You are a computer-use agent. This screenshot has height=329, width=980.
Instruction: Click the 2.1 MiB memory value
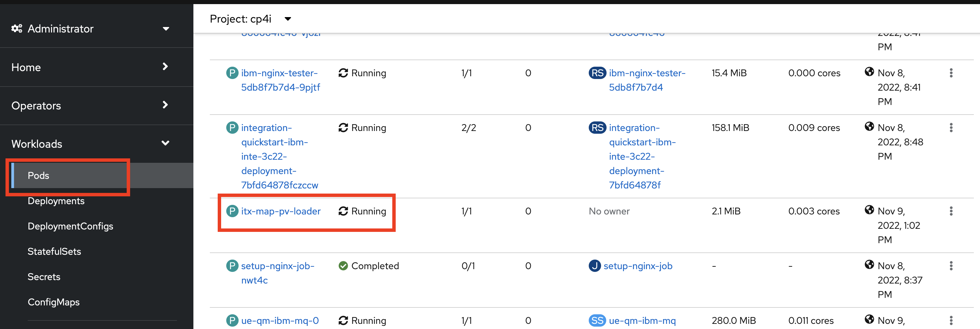coord(726,211)
